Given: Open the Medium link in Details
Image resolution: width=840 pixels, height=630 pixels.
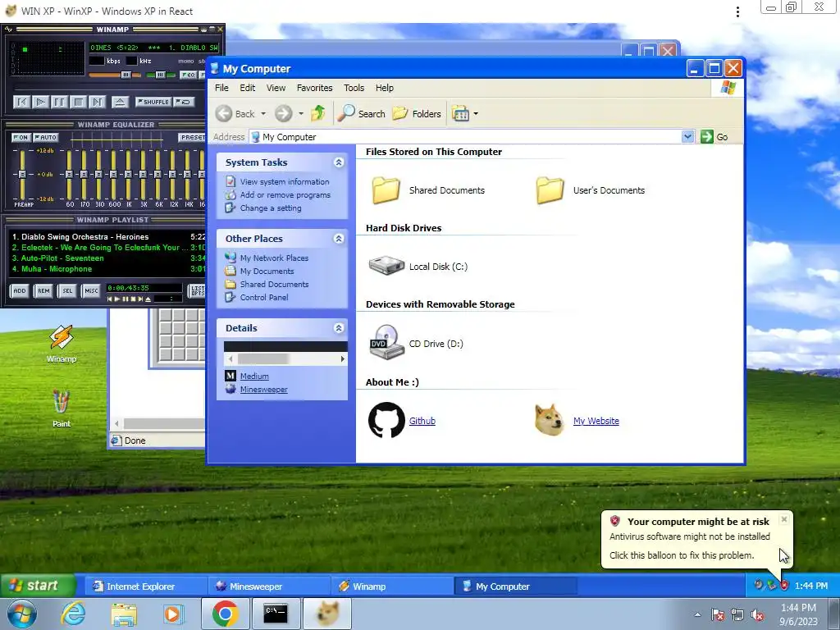Looking at the screenshot, I should pos(254,376).
